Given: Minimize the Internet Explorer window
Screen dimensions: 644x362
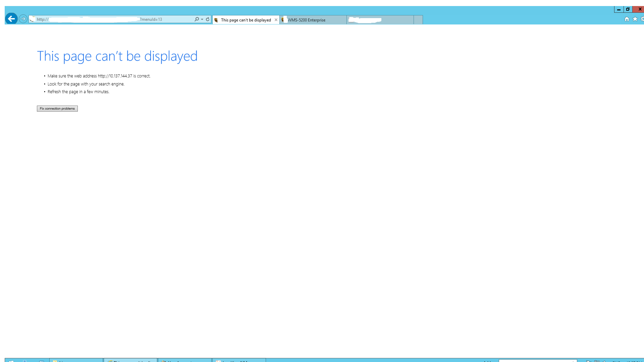Looking at the screenshot, I should coord(619,9).
